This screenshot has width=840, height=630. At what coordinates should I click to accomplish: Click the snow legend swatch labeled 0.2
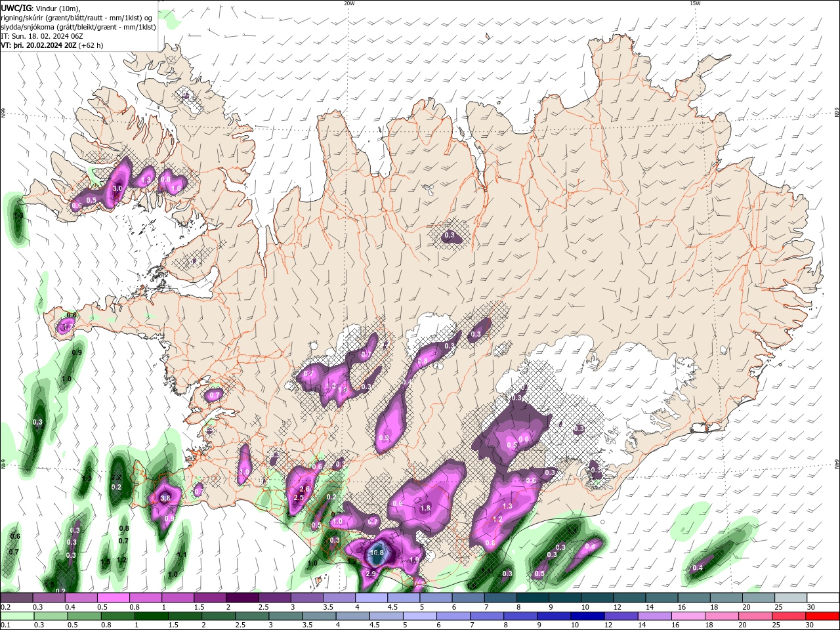(16, 598)
